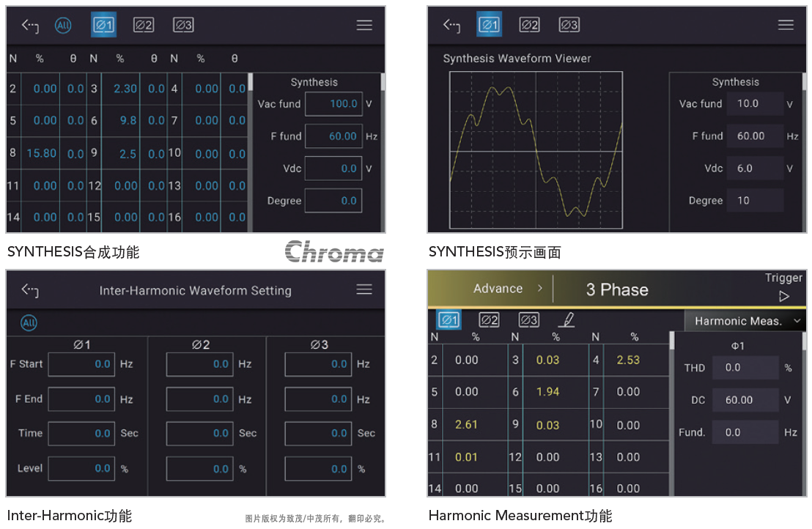Image resolution: width=812 pixels, height=529 pixels.
Task: Switch to highlighted Ø1 tab in Waveform Viewer
Action: [x=489, y=25]
